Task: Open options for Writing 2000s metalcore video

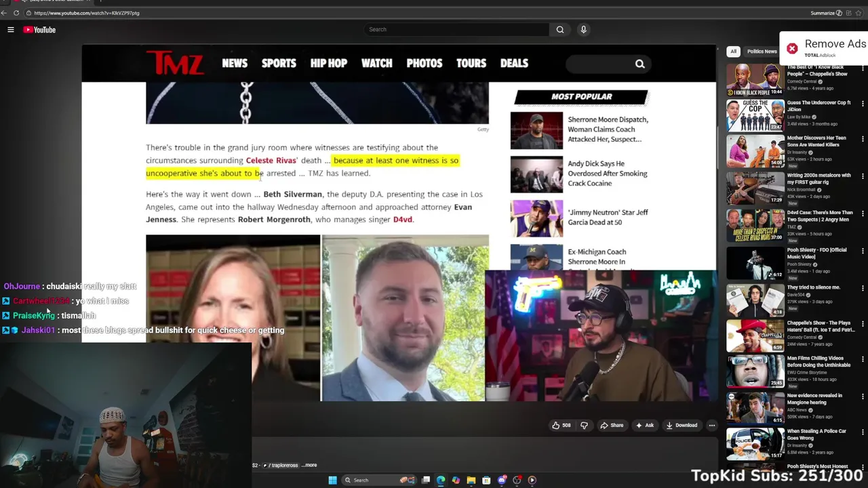Action: coord(863,177)
